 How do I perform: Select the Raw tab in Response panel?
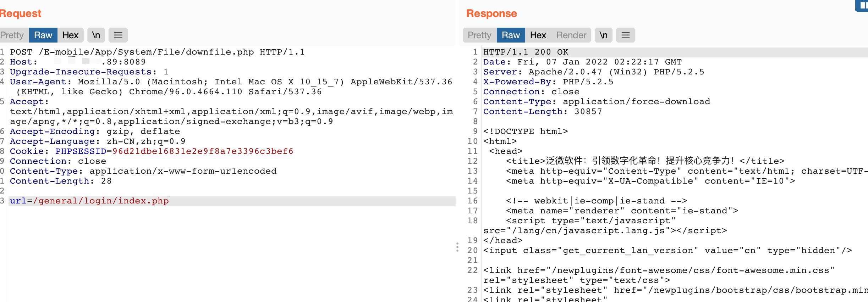pyautogui.click(x=511, y=35)
